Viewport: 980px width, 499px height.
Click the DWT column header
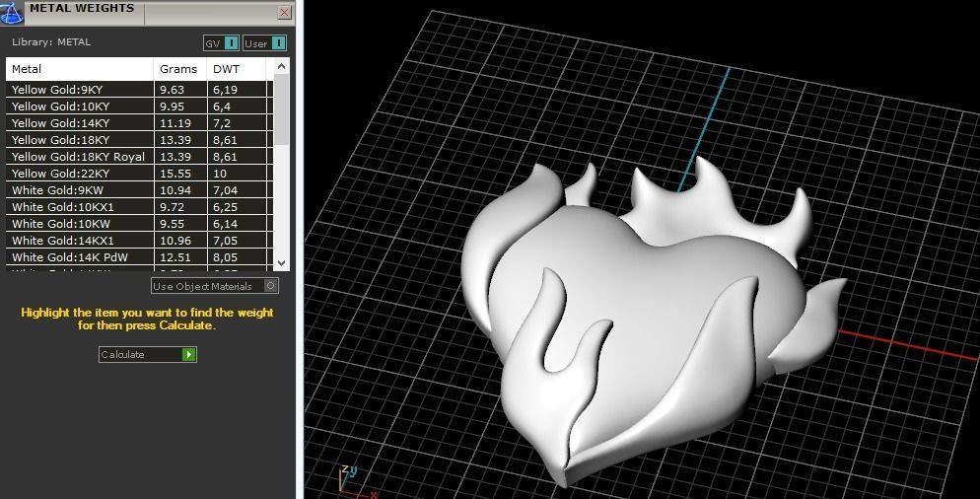click(x=237, y=69)
